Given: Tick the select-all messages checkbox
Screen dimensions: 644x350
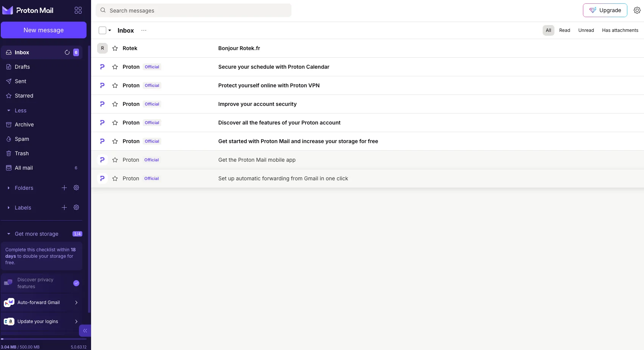Looking at the screenshot, I should pyautogui.click(x=102, y=30).
